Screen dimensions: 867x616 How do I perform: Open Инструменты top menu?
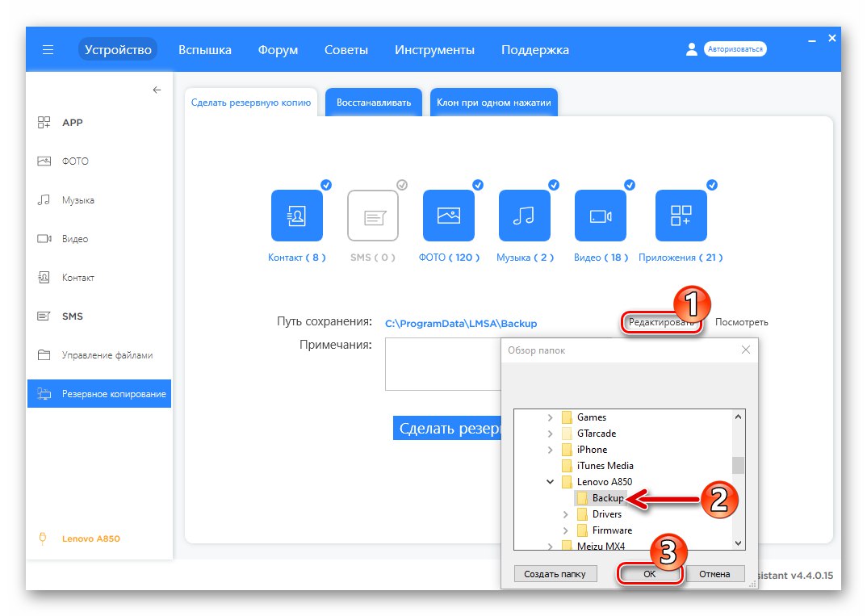point(434,50)
